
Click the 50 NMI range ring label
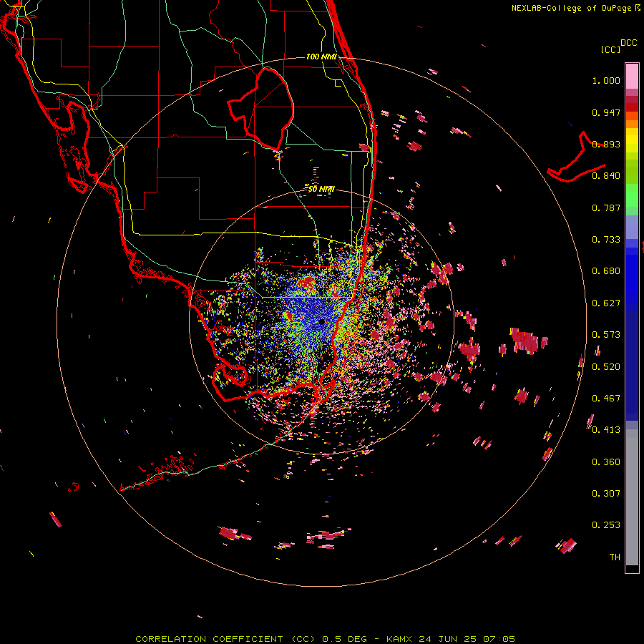click(321, 189)
